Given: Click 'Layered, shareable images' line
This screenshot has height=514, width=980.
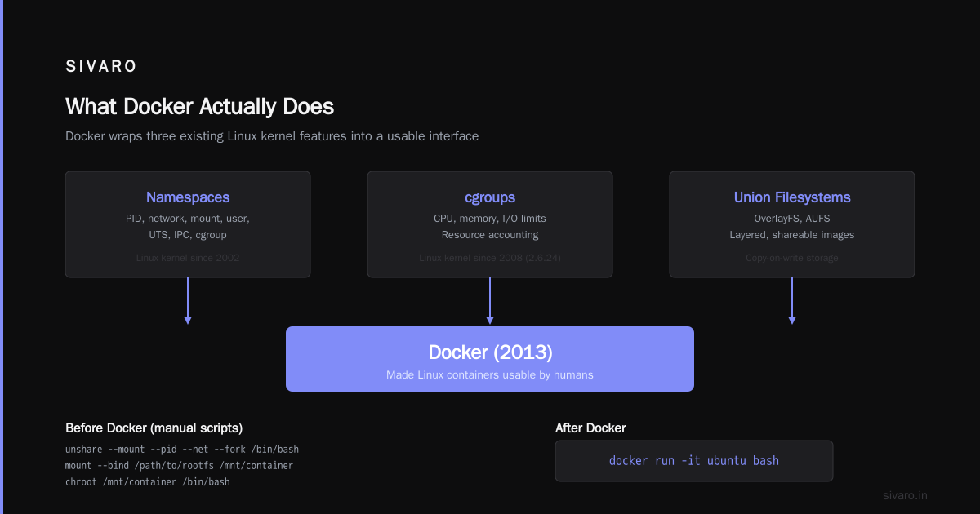Looking at the screenshot, I should tap(792, 235).
